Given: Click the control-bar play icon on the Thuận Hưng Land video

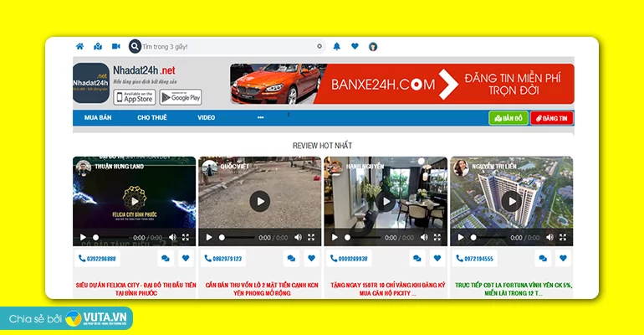Looking at the screenshot, I should tap(84, 237).
